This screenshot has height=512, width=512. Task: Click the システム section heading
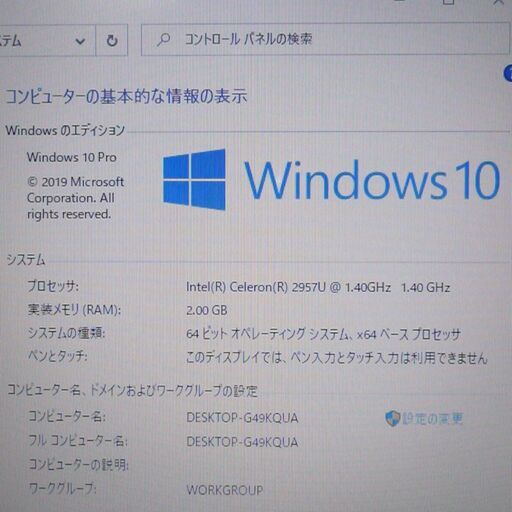[x=26, y=260]
